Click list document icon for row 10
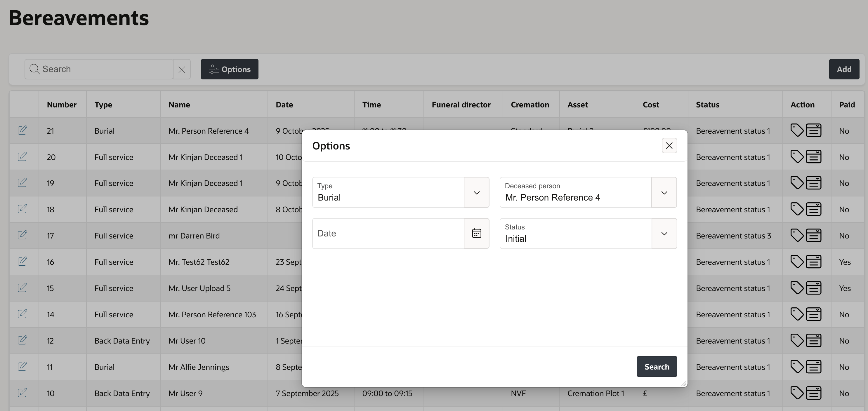The image size is (868, 411). [x=814, y=393]
